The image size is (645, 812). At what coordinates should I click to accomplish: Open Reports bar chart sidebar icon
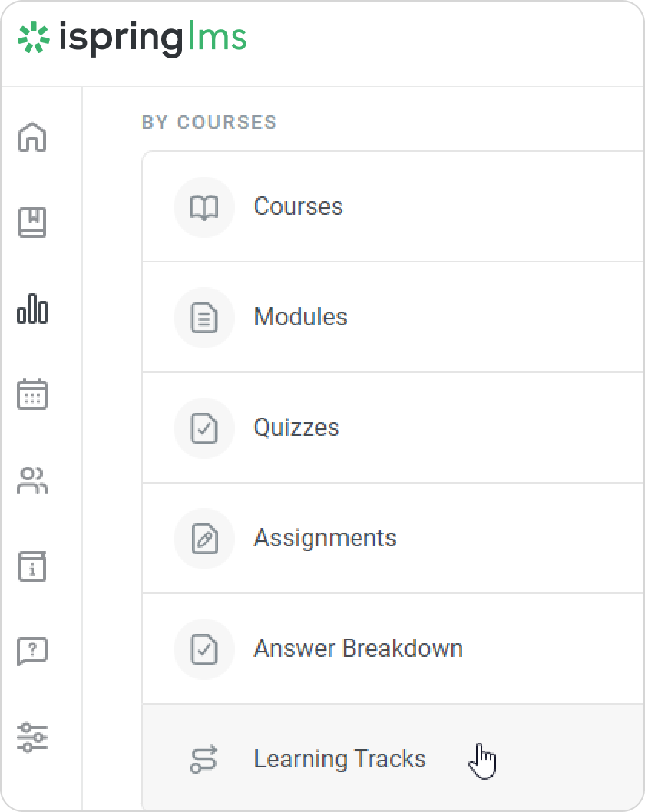click(32, 309)
